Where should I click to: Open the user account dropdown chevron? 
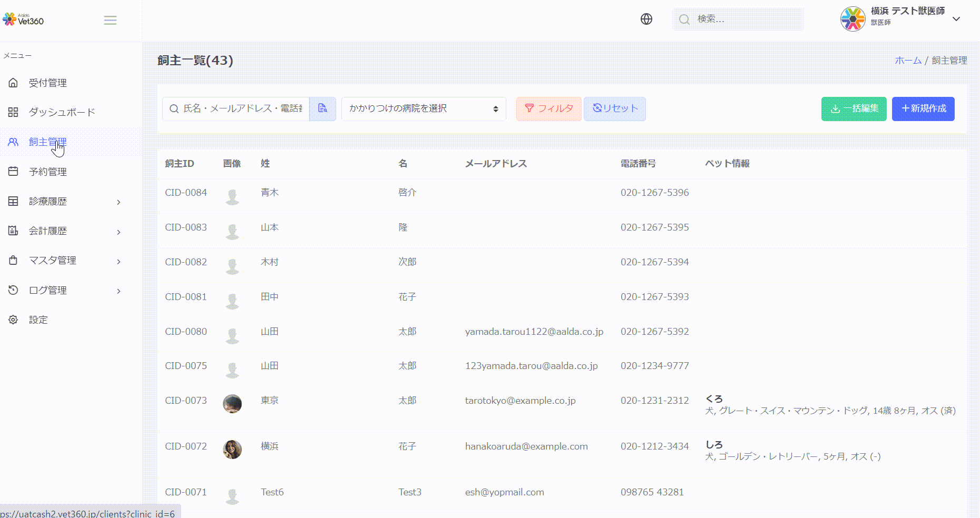pos(956,19)
